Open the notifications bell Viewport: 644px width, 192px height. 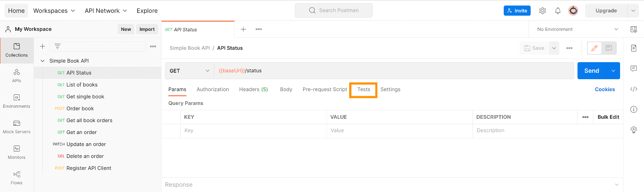click(x=558, y=11)
